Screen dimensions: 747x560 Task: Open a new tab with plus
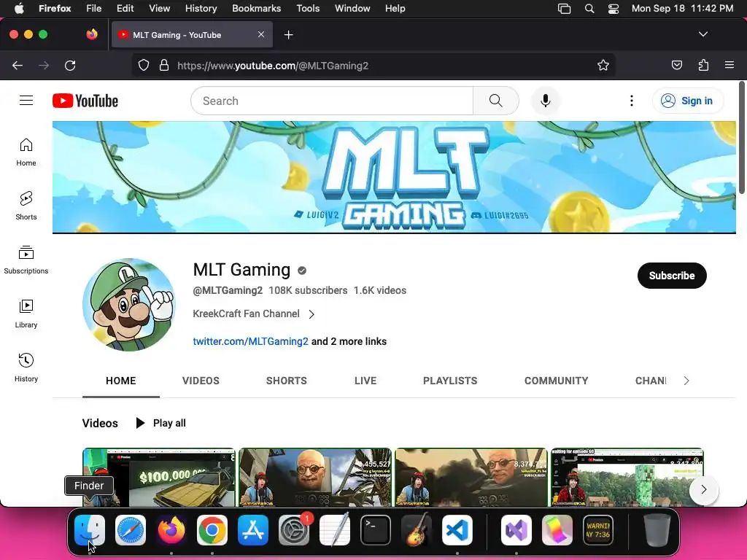(x=288, y=35)
